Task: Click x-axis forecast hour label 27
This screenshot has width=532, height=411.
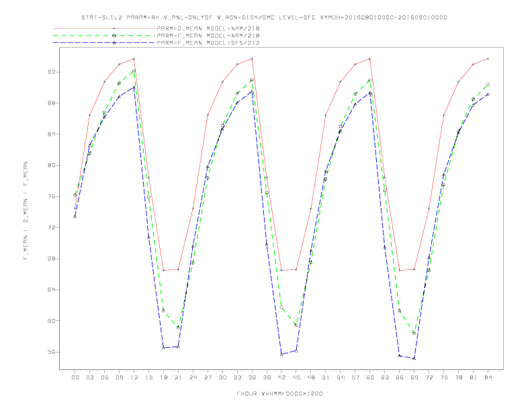Action: (x=208, y=377)
